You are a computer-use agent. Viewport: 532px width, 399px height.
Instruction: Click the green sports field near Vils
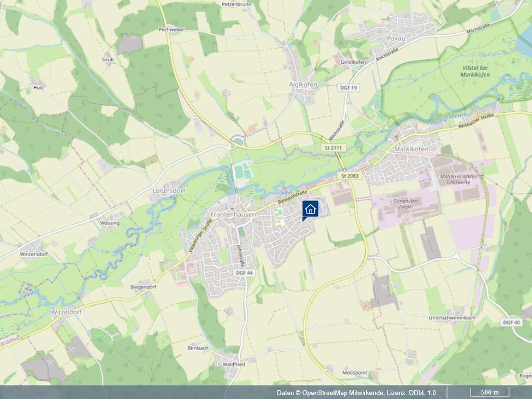pos(243,170)
